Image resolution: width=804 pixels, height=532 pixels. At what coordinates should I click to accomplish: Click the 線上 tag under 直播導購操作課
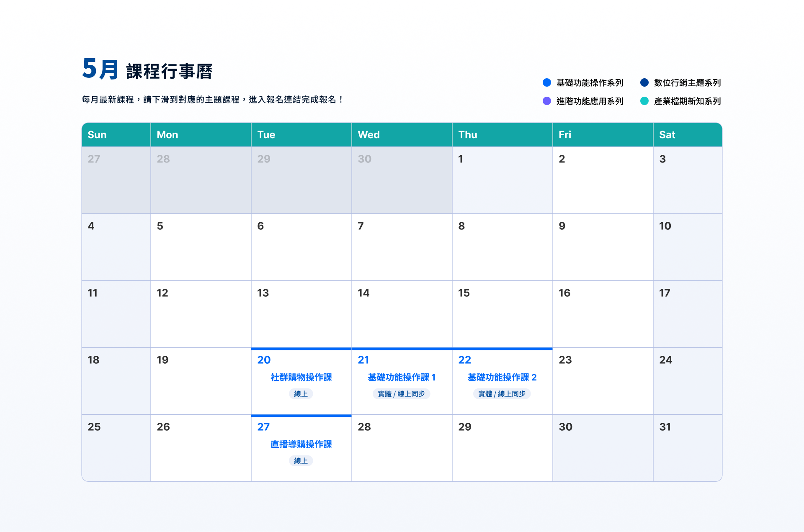point(301,461)
